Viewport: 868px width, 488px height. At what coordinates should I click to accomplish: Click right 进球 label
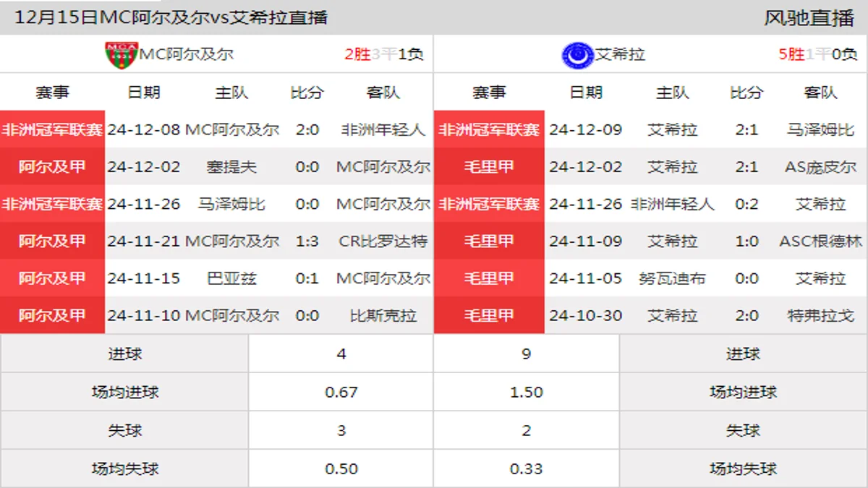pos(744,354)
